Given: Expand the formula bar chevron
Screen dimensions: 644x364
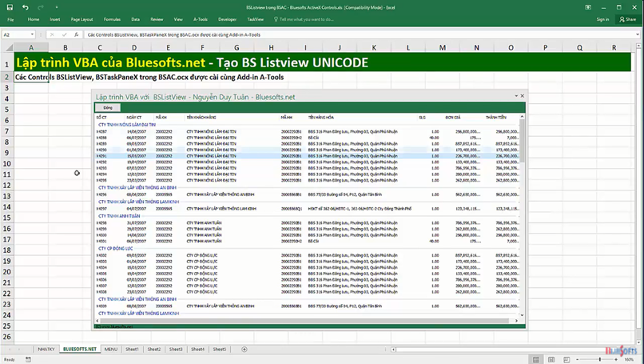Looking at the screenshot, I should pos(638,34).
